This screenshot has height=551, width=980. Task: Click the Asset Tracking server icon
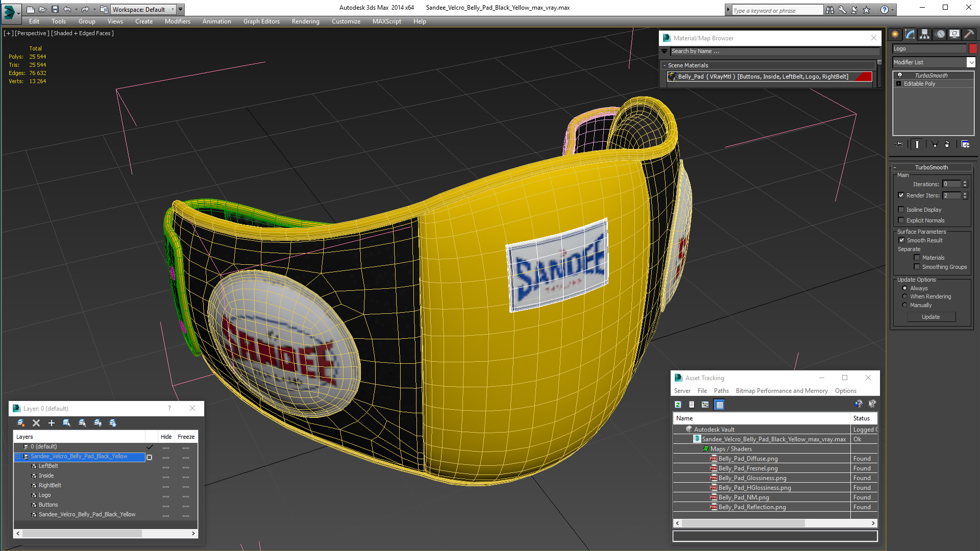tap(682, 391)
